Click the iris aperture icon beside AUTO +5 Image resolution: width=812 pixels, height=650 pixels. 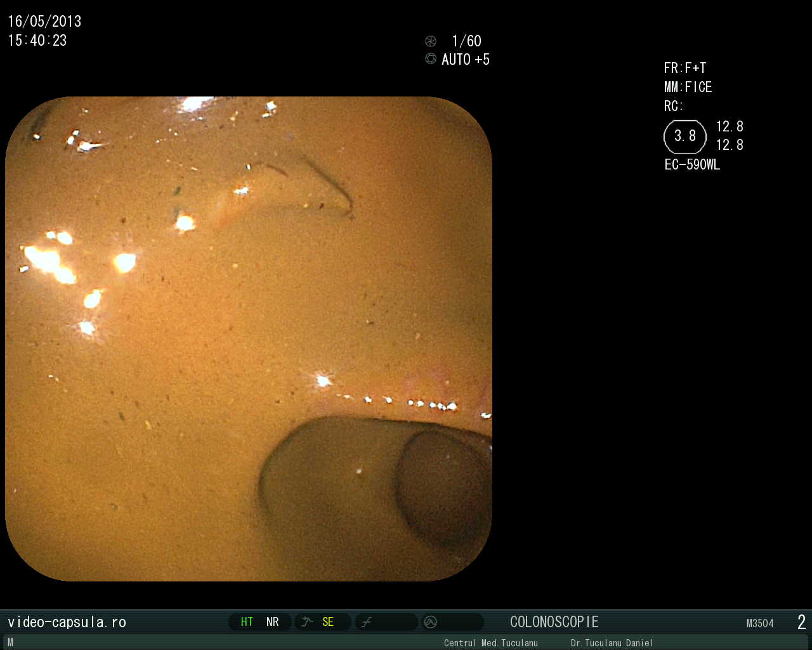point(431,59)
